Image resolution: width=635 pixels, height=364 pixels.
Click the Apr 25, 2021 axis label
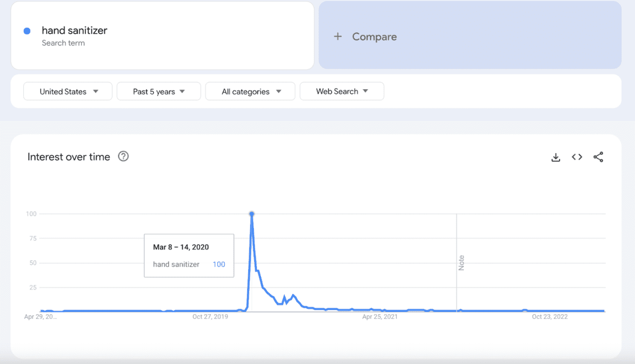380,316
